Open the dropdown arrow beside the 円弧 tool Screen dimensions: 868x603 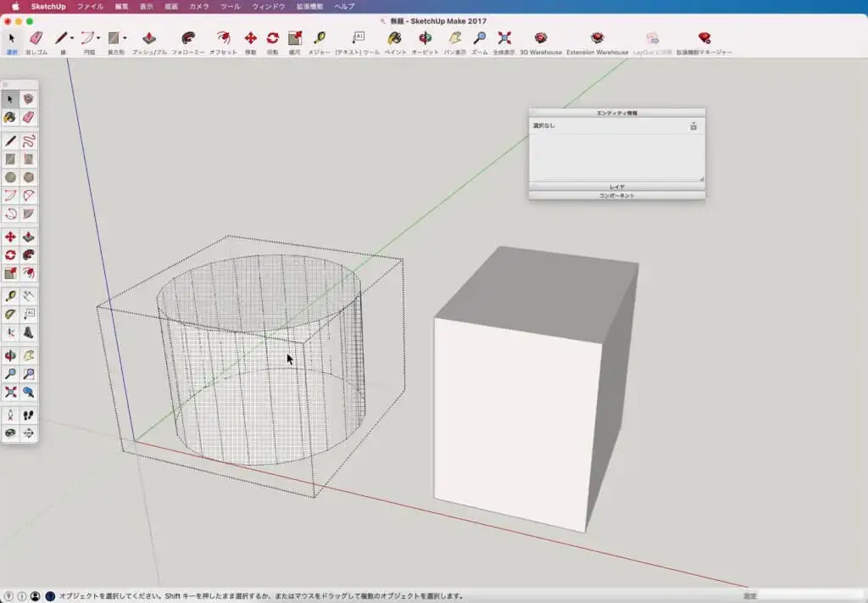98,38
